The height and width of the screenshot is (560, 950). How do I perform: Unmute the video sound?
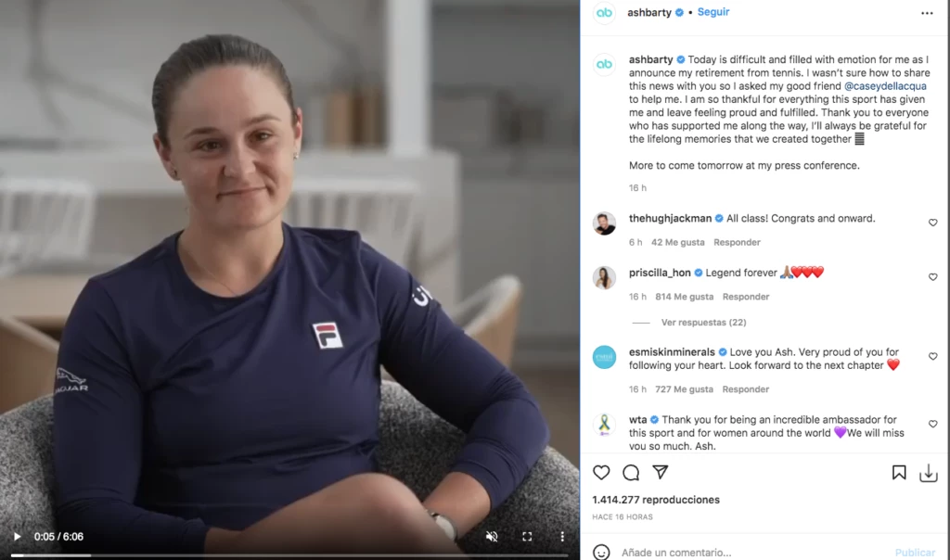click(492, 537)
